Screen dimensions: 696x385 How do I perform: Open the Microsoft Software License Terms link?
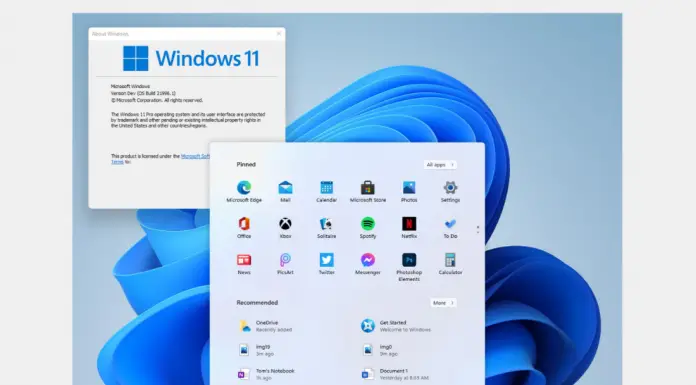tap(195, 156)
